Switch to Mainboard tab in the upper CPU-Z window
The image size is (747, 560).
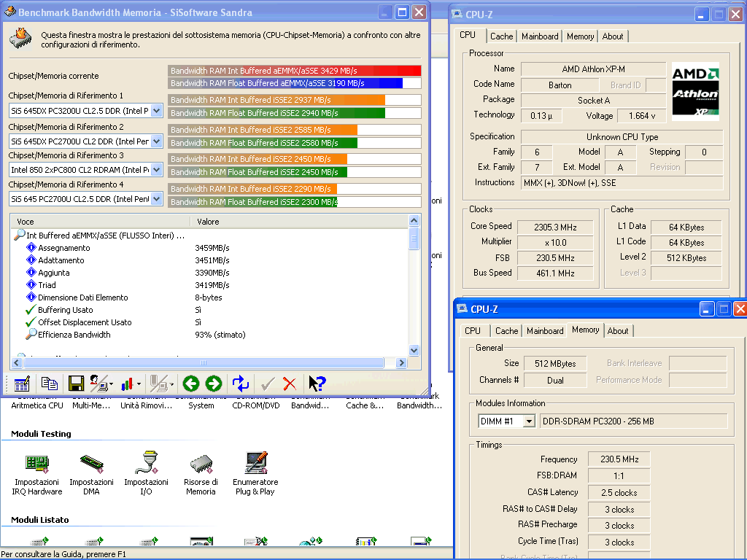pos(540,36)
